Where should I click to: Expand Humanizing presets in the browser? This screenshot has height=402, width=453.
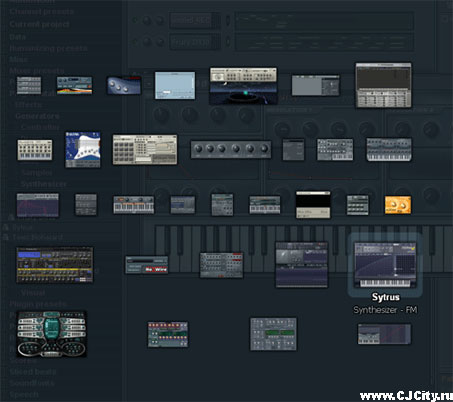click(x=49, y=48)
